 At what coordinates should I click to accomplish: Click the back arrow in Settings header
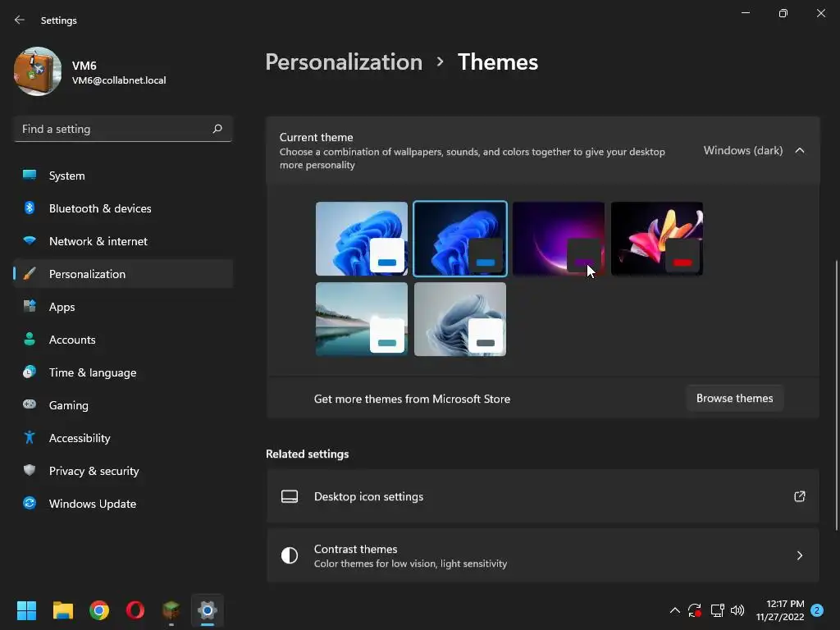point(20,20)
